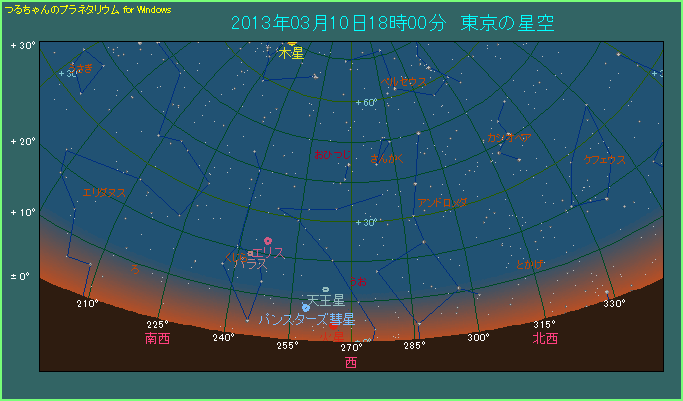
Task: Click the さんかく constellation label
Action: coord(387,158)
